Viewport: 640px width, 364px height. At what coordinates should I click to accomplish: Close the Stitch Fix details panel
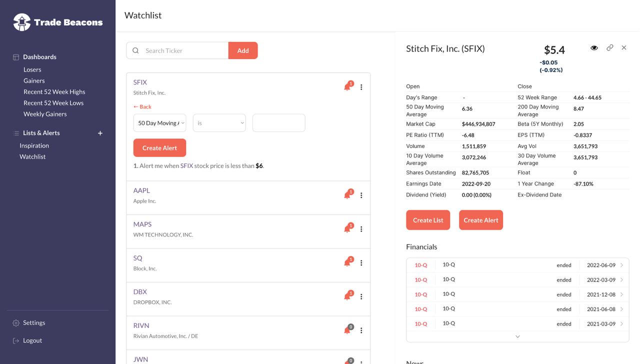click(624, 48)
